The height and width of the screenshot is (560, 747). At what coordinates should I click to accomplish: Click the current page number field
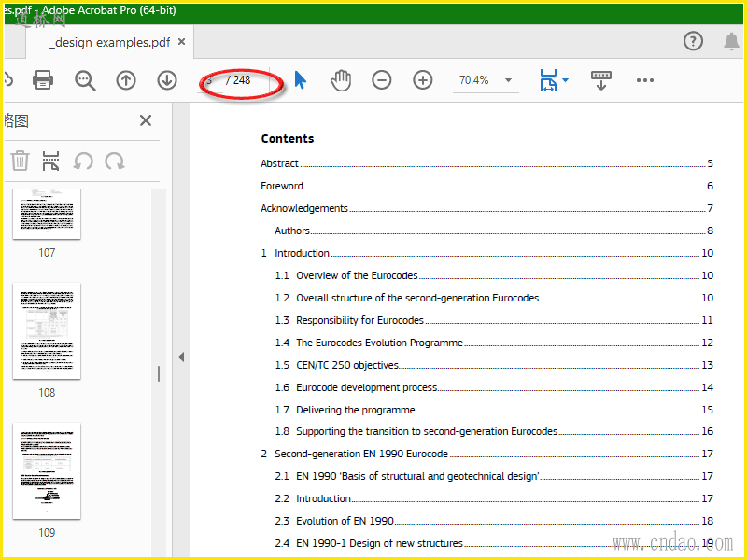coord(210,80)
